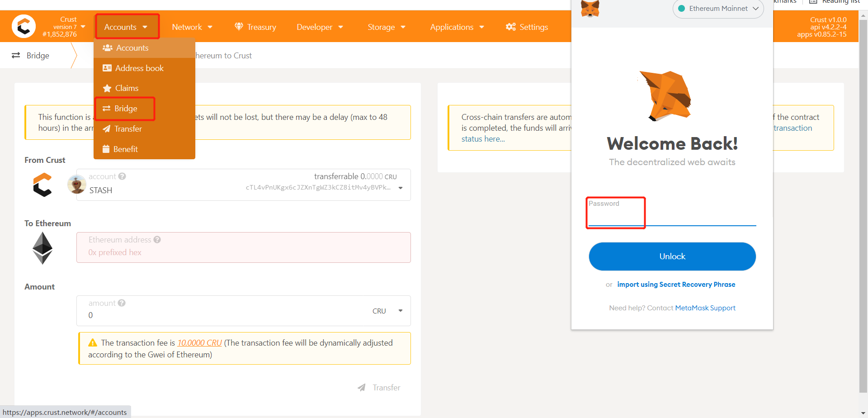Click the 'Crust v1.0.0' version text
The height and width of the screenshot is (418, 868).
click(x=828, y=20)
